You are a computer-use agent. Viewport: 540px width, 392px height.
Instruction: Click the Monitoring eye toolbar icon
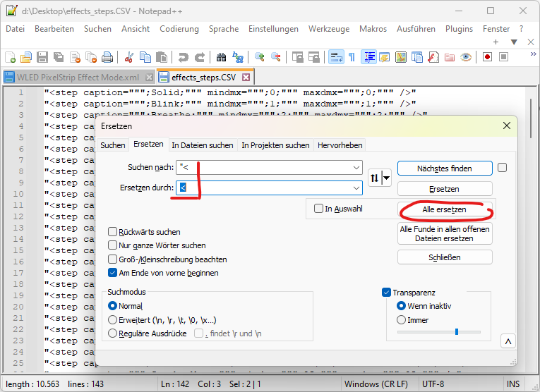tap(466, 57)
